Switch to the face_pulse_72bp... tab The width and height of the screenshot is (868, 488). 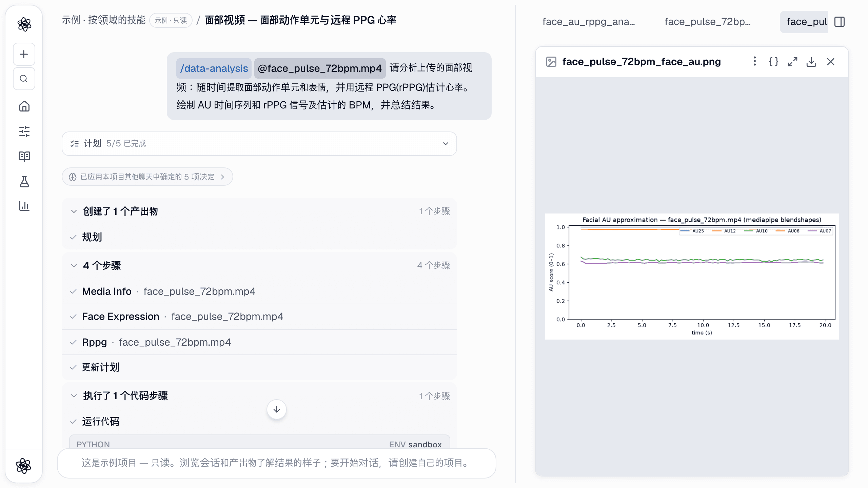(708, 22)
